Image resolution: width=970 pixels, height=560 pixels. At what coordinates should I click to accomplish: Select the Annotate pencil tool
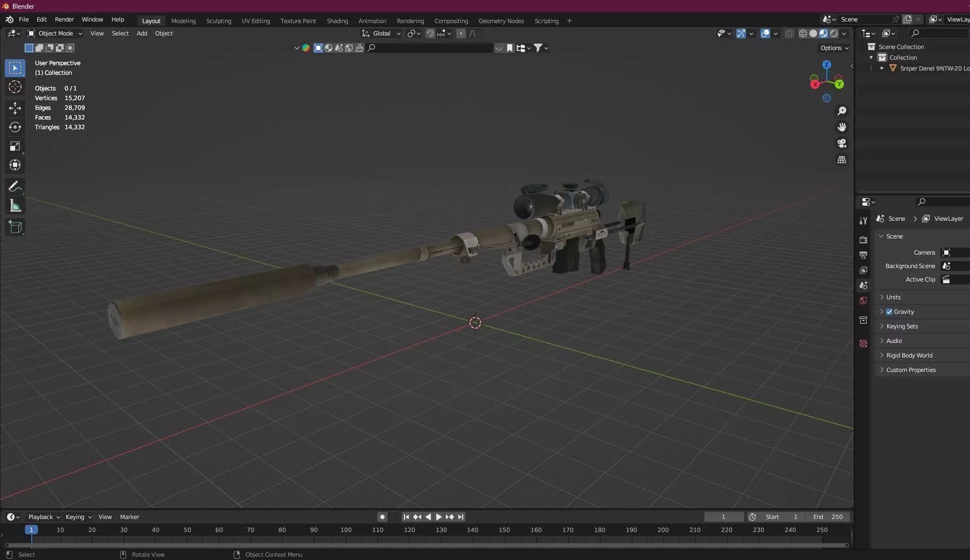(x=15, y=187)
